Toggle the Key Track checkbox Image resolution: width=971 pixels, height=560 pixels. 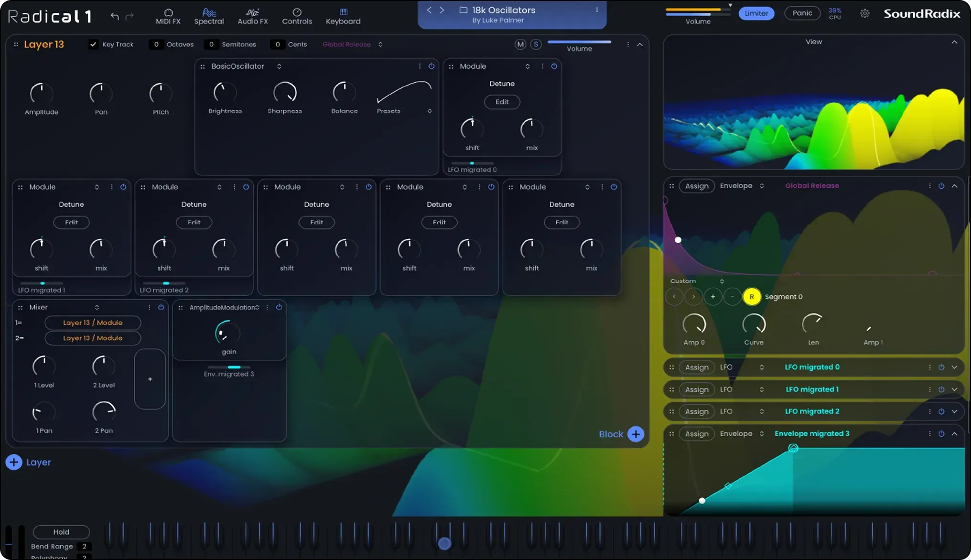coord(93,44)
